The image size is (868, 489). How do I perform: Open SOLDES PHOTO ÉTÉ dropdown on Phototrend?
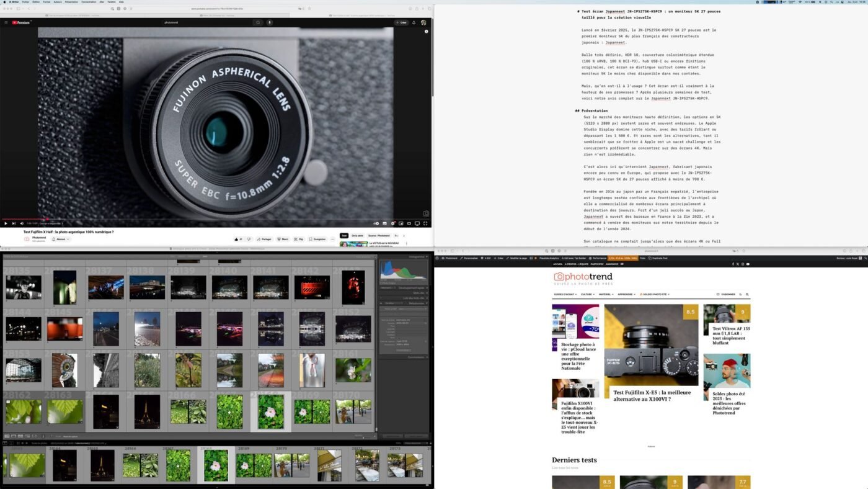[656, 294]
